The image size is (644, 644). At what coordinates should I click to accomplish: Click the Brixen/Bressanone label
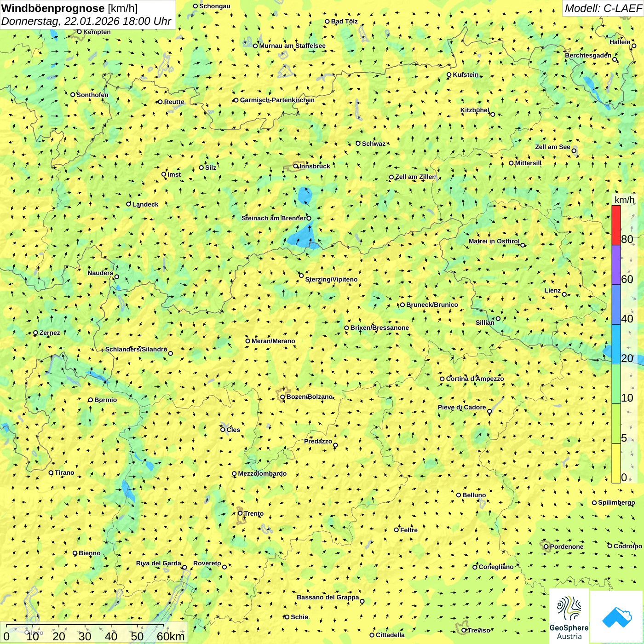[x=379, y=328]
